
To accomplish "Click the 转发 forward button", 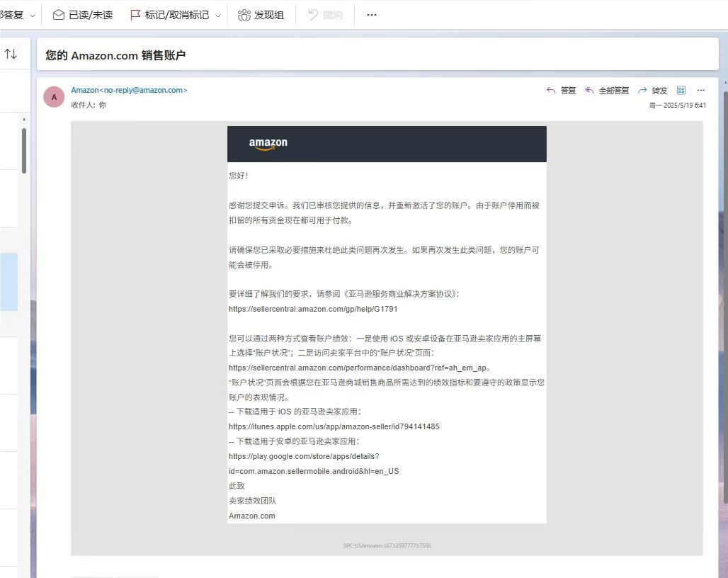I will coord(659,90).
